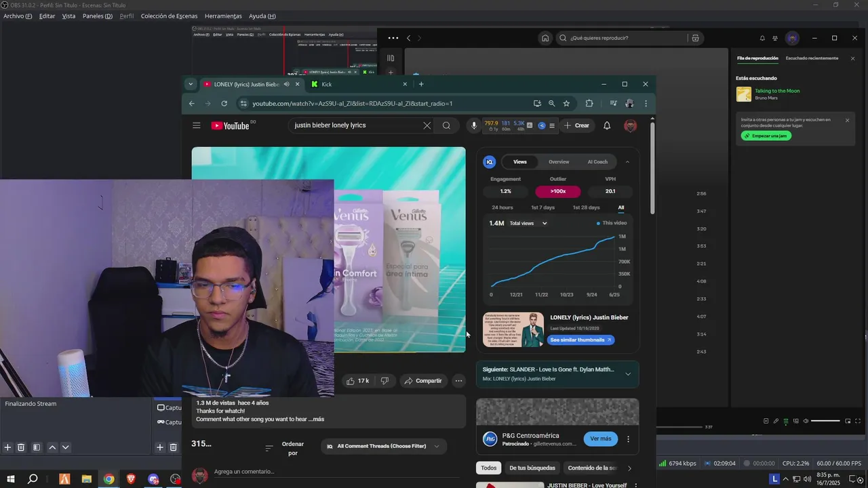Viewport: 868px width, 488px height.
Task: Run the YouTube search magnifier button
Action: (x=446, y=125)
